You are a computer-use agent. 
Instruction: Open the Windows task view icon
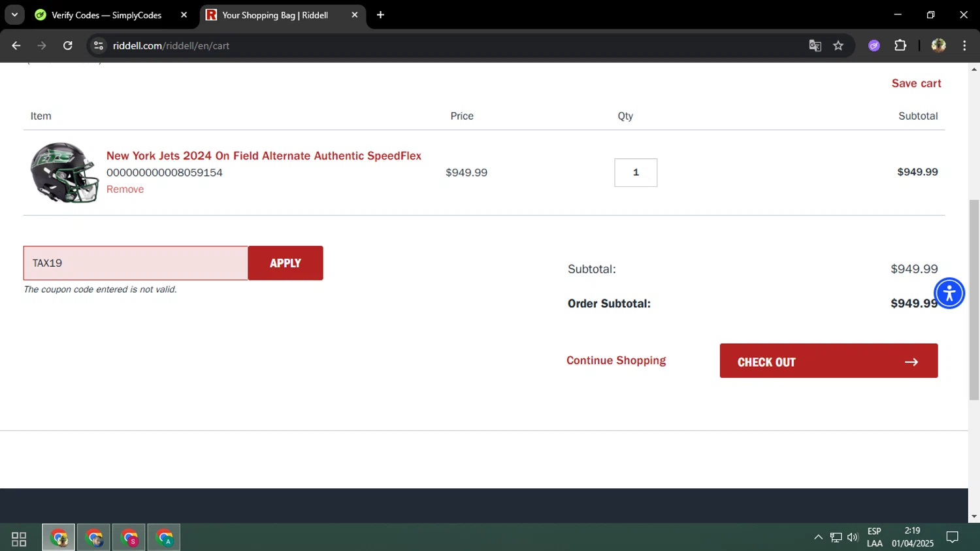coord(19,539)
